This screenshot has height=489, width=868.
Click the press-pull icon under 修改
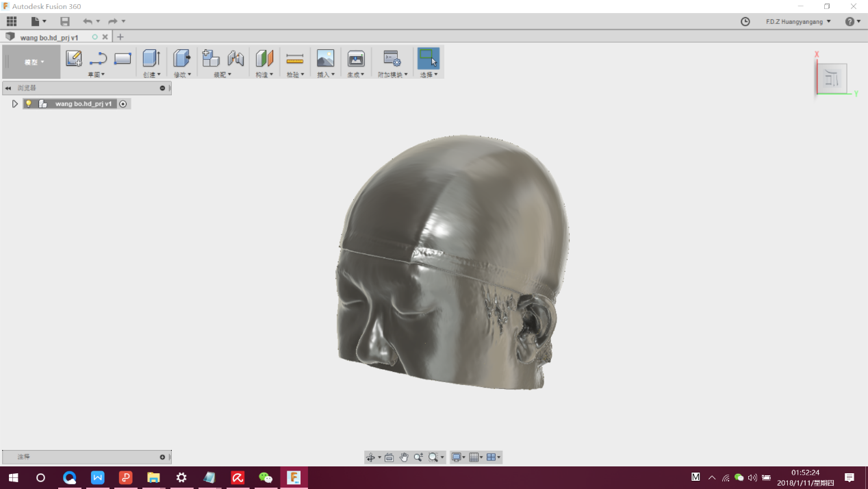pyautogui.click(x=181, y=58)
